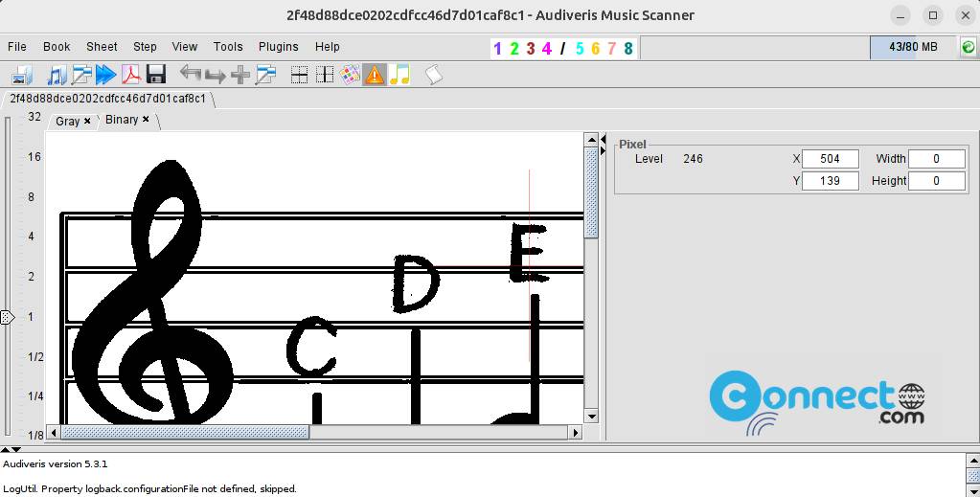Click the second sheet-wand icon after plus
The height and width of the screenshot is (497, 980).
coord(265,75)
